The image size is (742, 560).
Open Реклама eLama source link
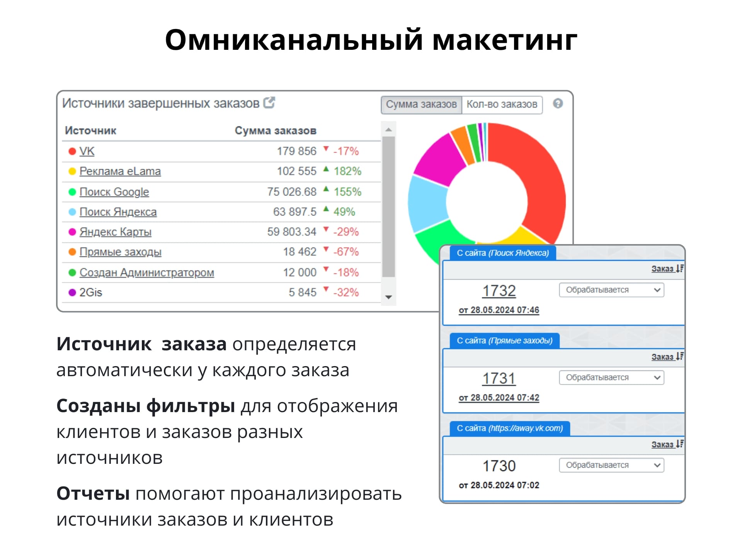120,171
